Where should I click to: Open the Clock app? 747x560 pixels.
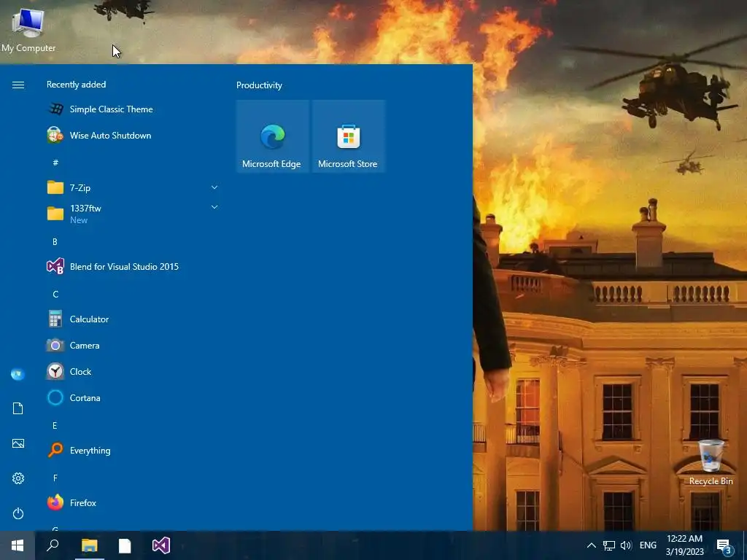(x=133, y=371)
